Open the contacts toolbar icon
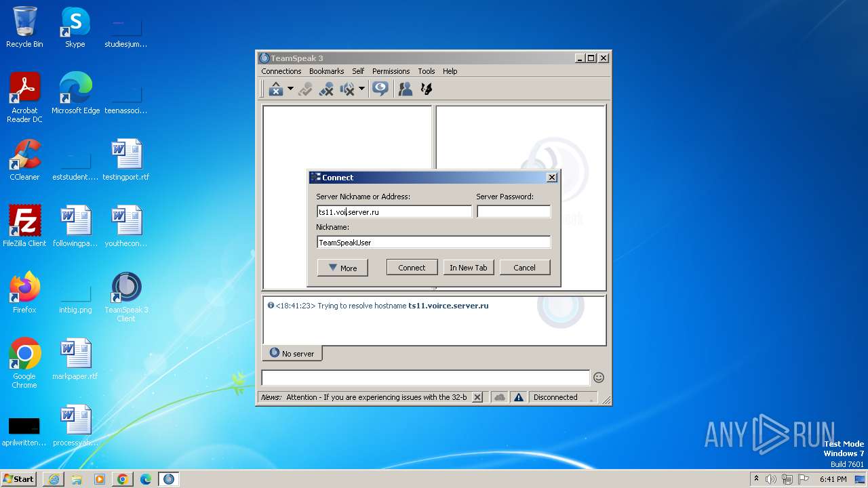This screenshot has height=488, width=868. (406, 89)
